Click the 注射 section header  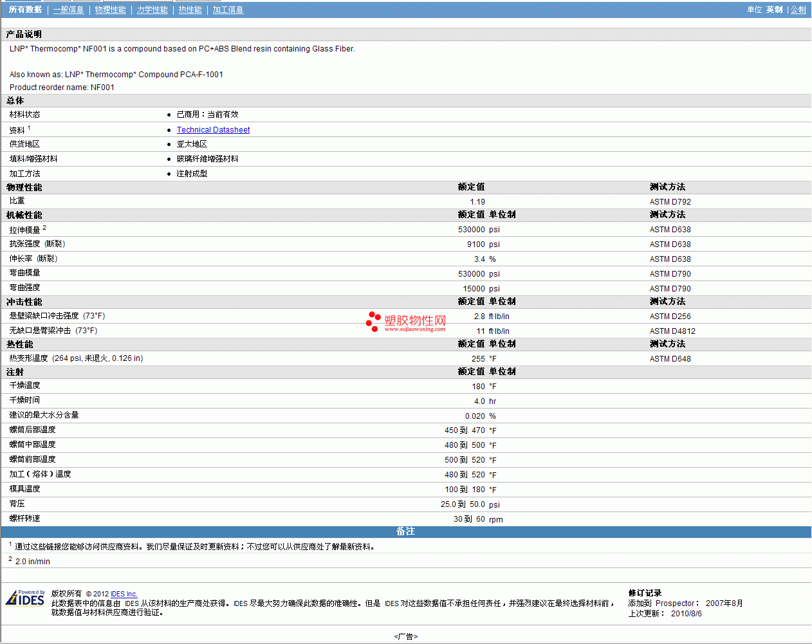click(x=15, y=372)
